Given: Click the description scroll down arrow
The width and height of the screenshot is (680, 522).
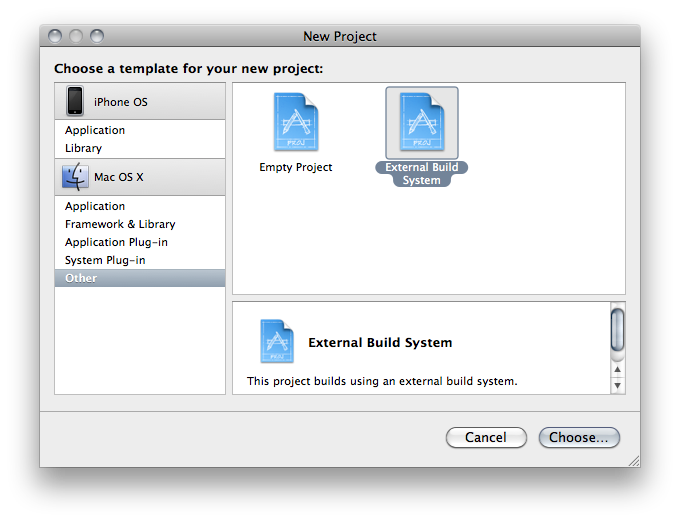Looking at the screenshot, I should [x=618, y=385].
